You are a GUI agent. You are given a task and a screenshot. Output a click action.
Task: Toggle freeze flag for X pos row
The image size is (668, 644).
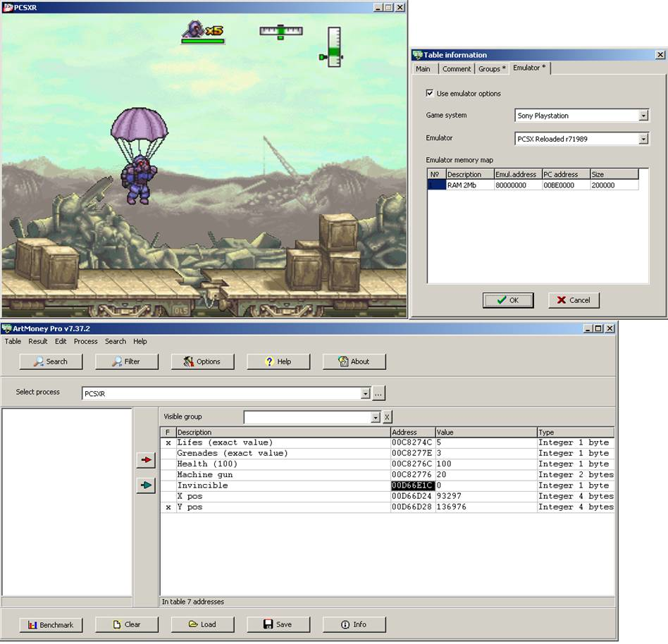168,497
